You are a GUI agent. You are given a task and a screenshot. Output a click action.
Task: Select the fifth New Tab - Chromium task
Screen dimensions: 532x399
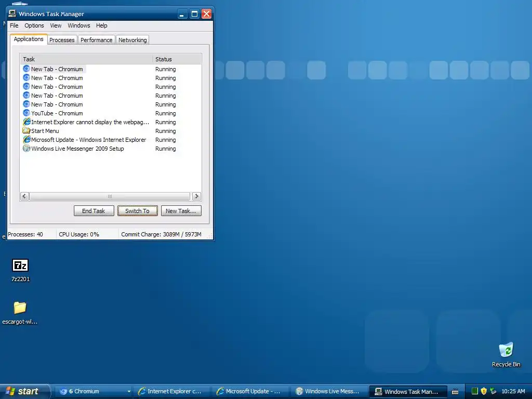[x=57, y=104]
